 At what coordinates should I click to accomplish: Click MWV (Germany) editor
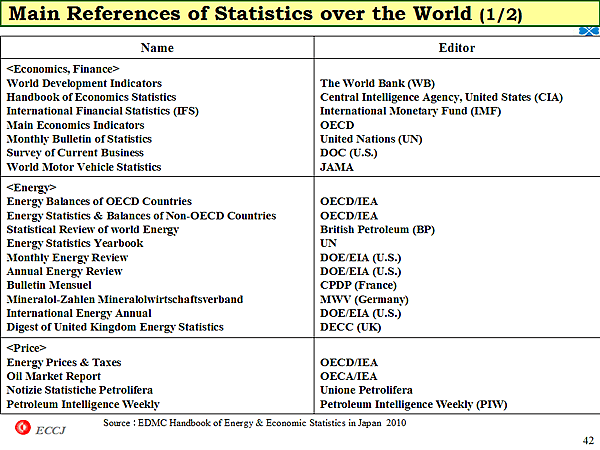pyautogui.click(x=364, y=299)
